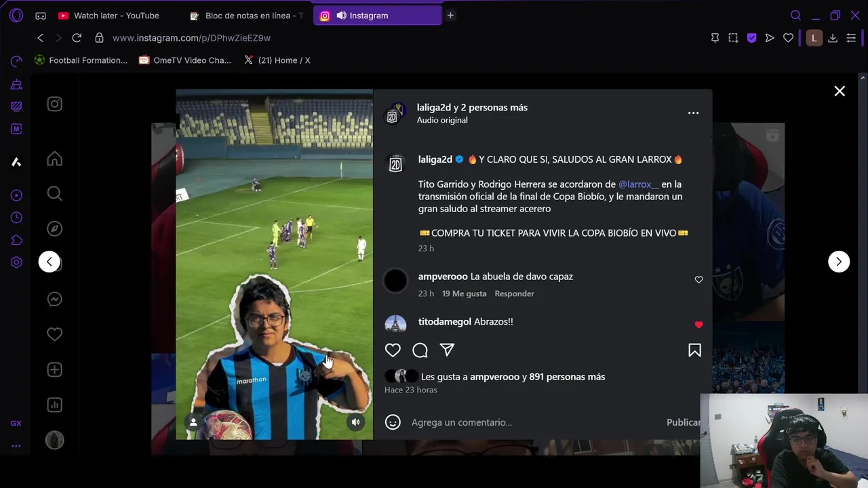The height and width of the screenshot is (488, 868).
Task: Go to the next post arrow
Action: 839,262
